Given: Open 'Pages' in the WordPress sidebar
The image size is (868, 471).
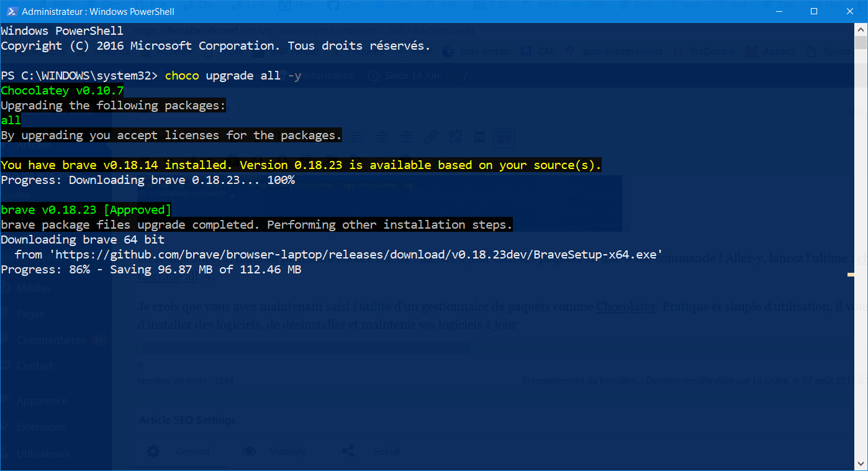Looking at the screenshot, I should tap(30, 314).
